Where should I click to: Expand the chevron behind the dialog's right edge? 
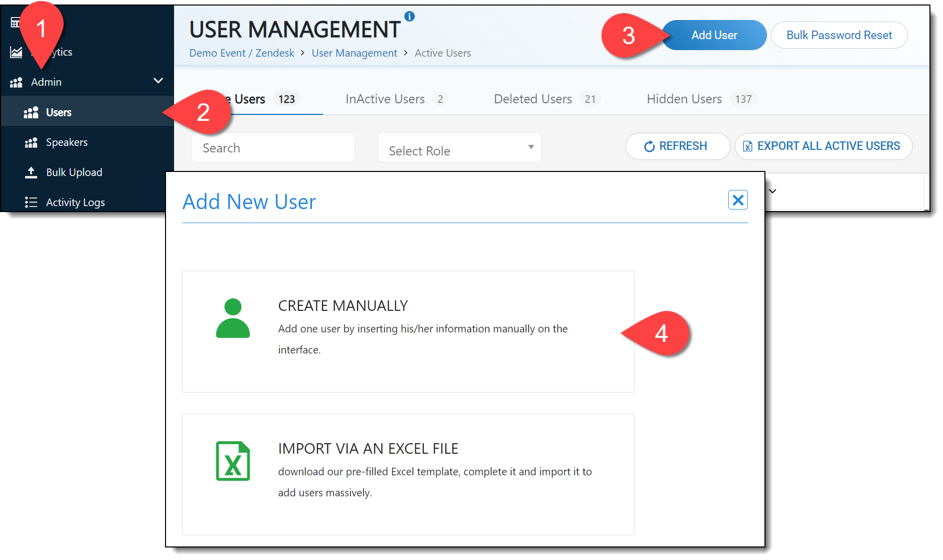coord(772,191)
